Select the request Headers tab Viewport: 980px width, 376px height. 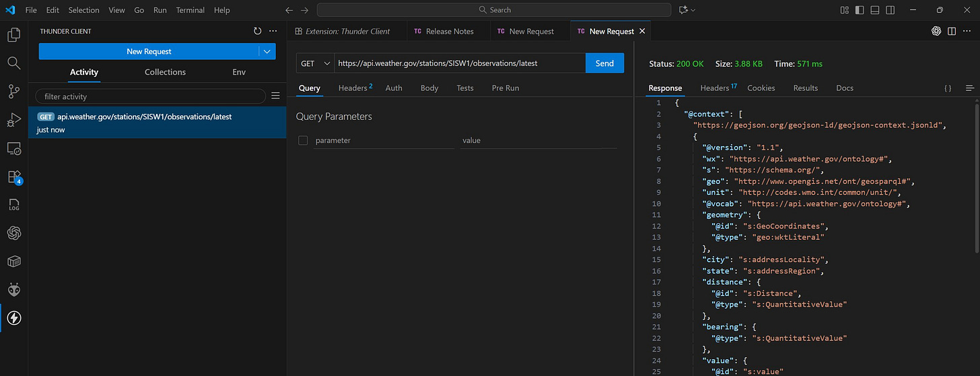pos(355,88)
